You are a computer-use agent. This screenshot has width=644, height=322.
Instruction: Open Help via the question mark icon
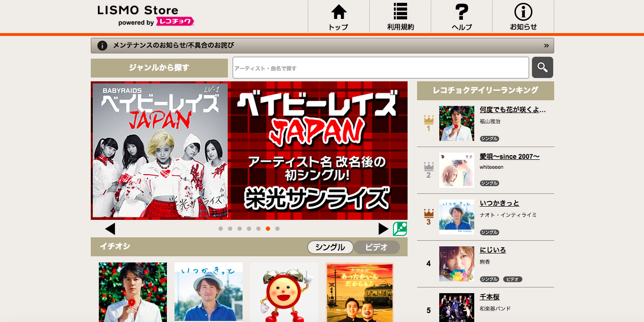click(x=461, y=12)
